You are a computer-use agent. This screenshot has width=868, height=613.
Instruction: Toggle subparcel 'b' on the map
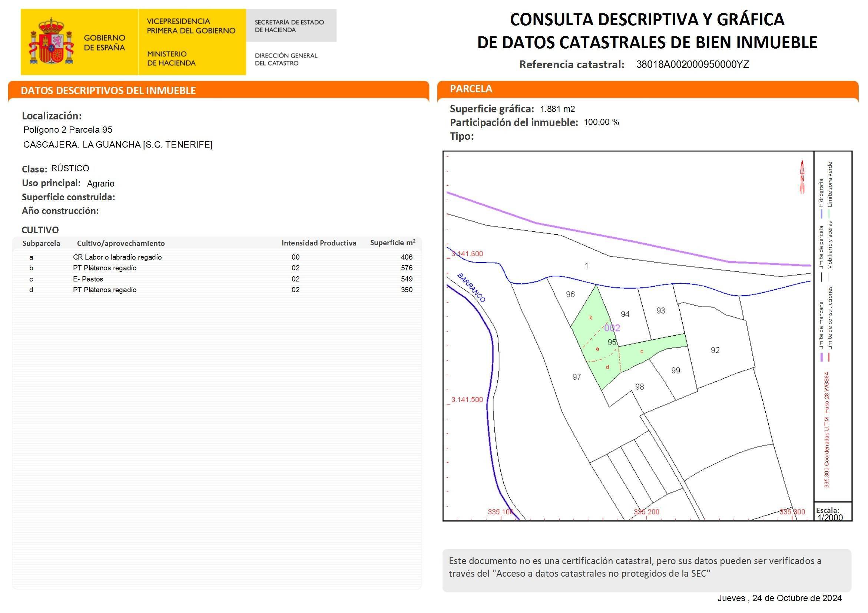tap(590, 317)
